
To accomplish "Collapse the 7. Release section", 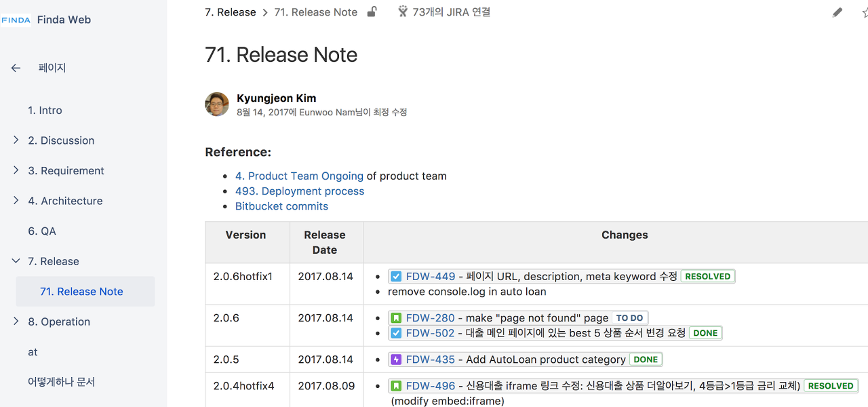I will coord(16,261).
